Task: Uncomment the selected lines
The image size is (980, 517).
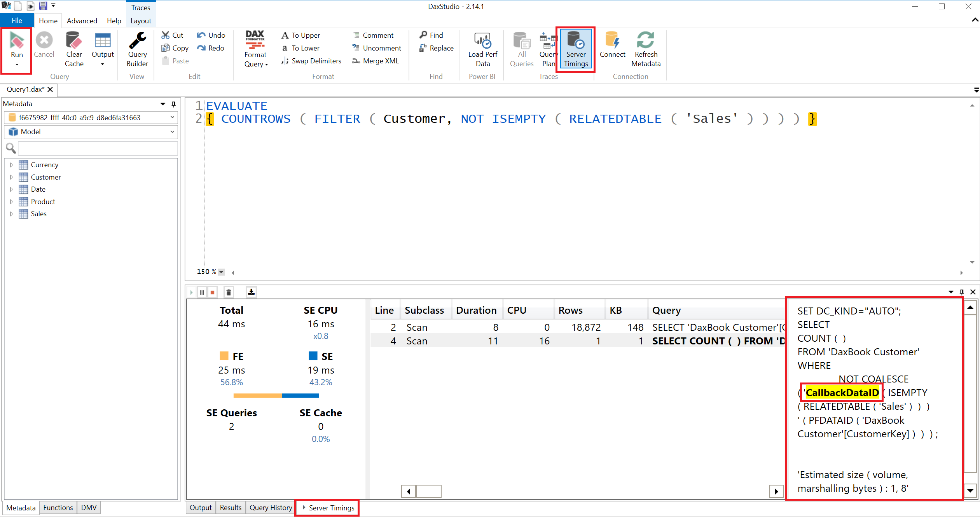Action: [x=377, y=48]
